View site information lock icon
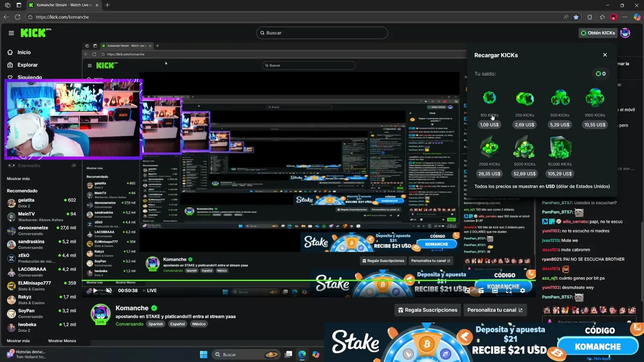 (30, 17)
